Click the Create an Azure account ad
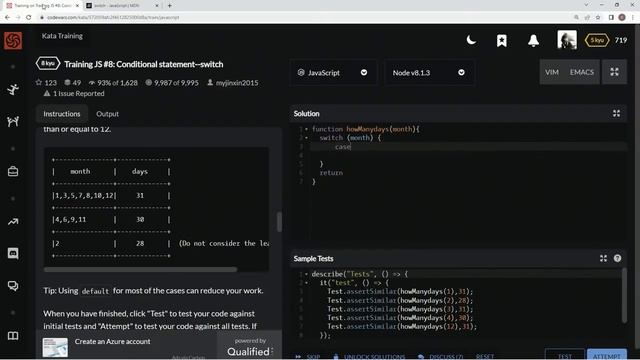 click(112, 341)
